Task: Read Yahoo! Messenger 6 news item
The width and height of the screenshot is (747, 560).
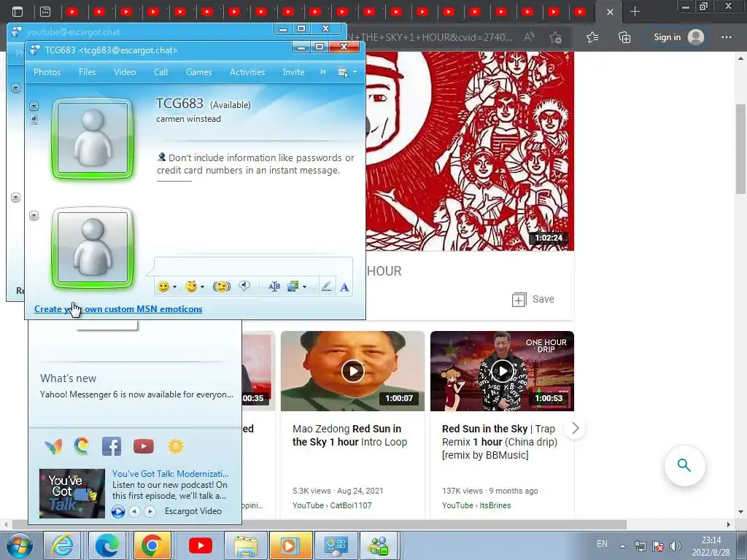Action: (136, 394)
